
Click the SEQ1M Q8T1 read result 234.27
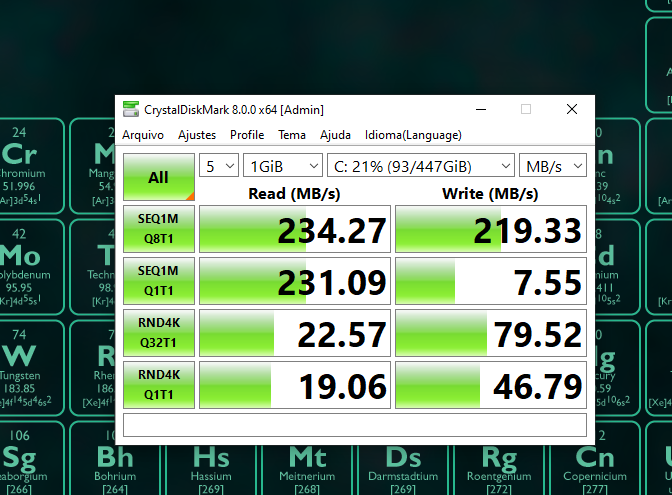tap(295, 229)
